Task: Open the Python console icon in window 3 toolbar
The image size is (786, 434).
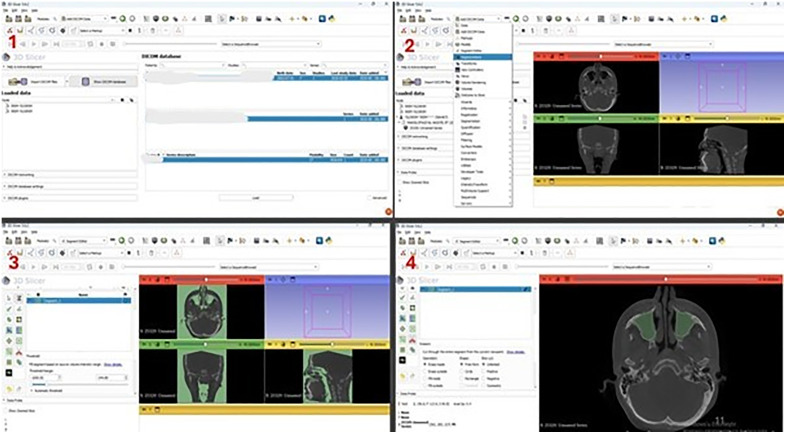Action: (330, 241)
